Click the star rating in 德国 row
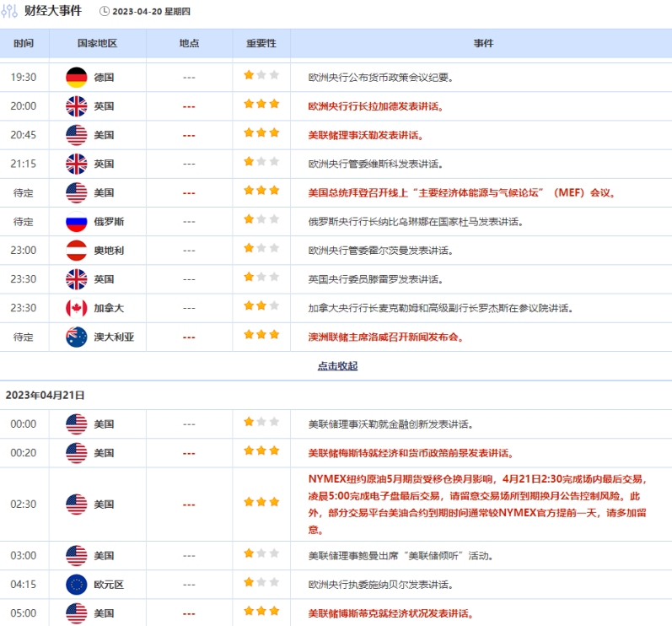Image resolution: width=672 pixels, height=626 pixels. pos(261,76)
